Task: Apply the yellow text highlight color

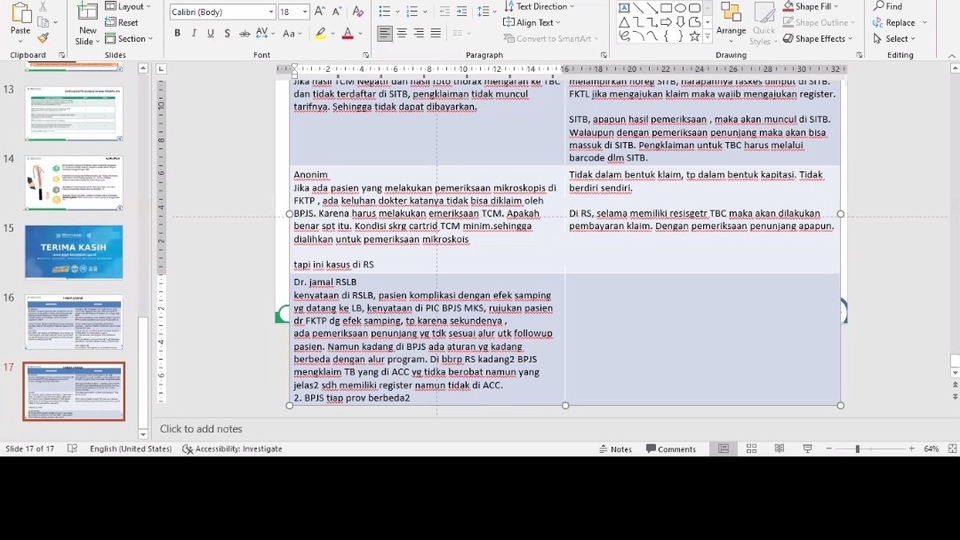Action: coord(320,34)
